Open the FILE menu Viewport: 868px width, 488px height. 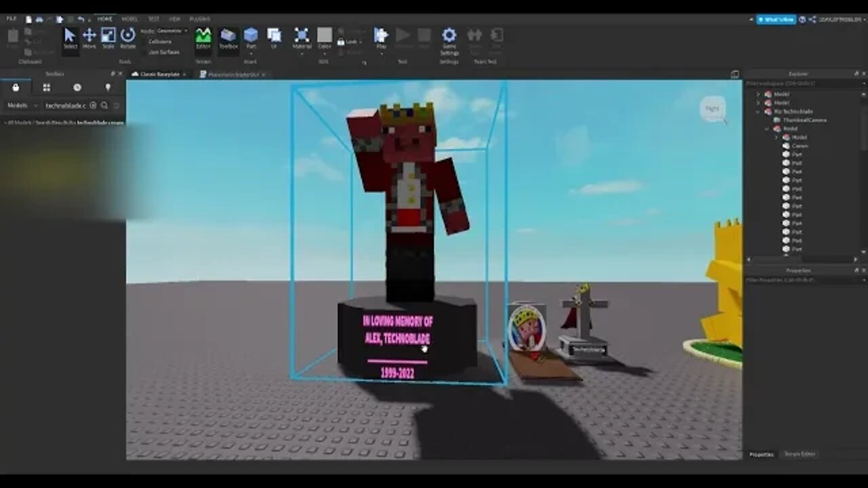coord(12,19)
